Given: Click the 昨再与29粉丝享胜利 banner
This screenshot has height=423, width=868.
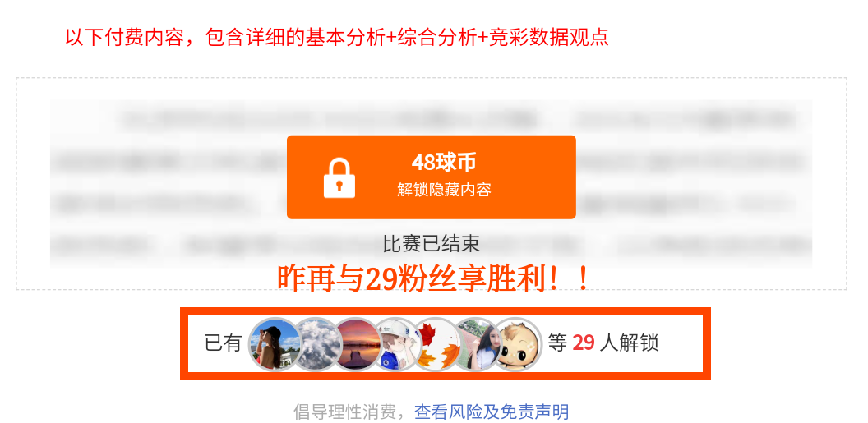Looking at the screenshot, I should [x=433, y=278].
